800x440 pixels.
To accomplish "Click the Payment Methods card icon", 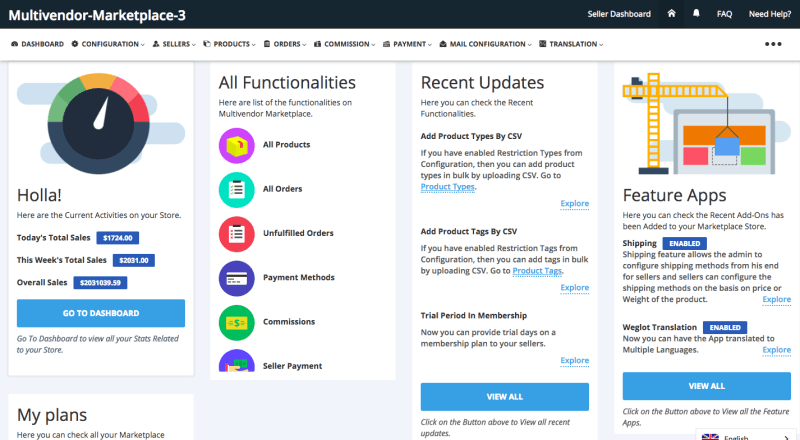I will (x=236, y=277).
